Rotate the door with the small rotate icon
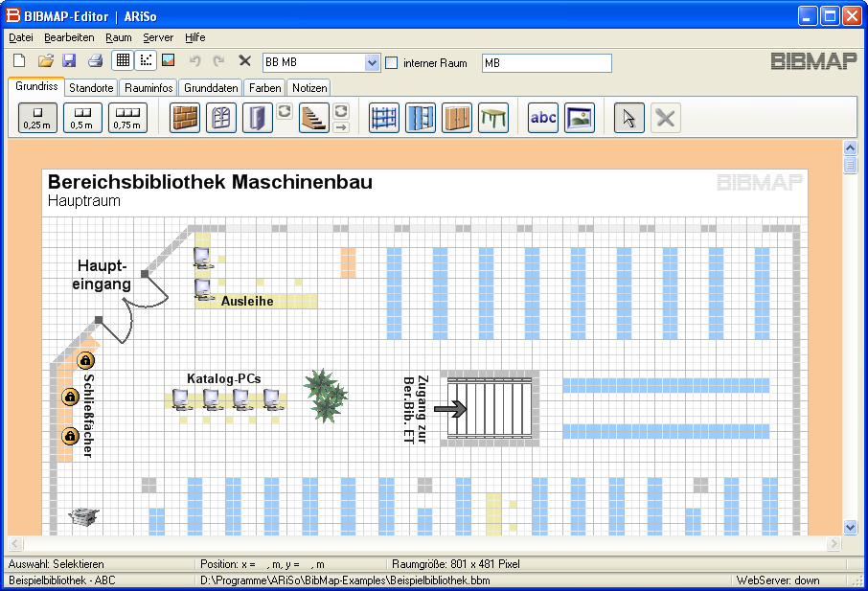The height and width of the screenshot is (591, 868). coord(285,111)
